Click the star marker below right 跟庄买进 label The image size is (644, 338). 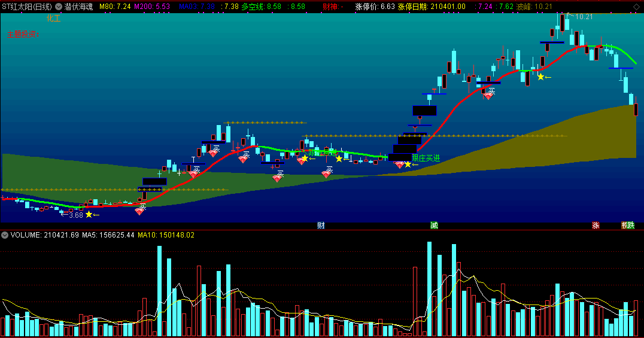coord(408,165)
